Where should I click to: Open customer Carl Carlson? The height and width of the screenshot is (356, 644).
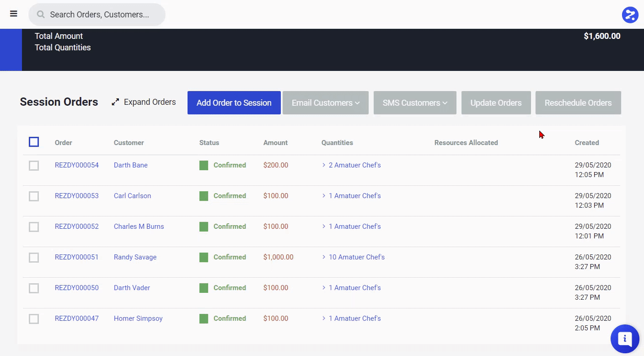click(x=132, y=196)
